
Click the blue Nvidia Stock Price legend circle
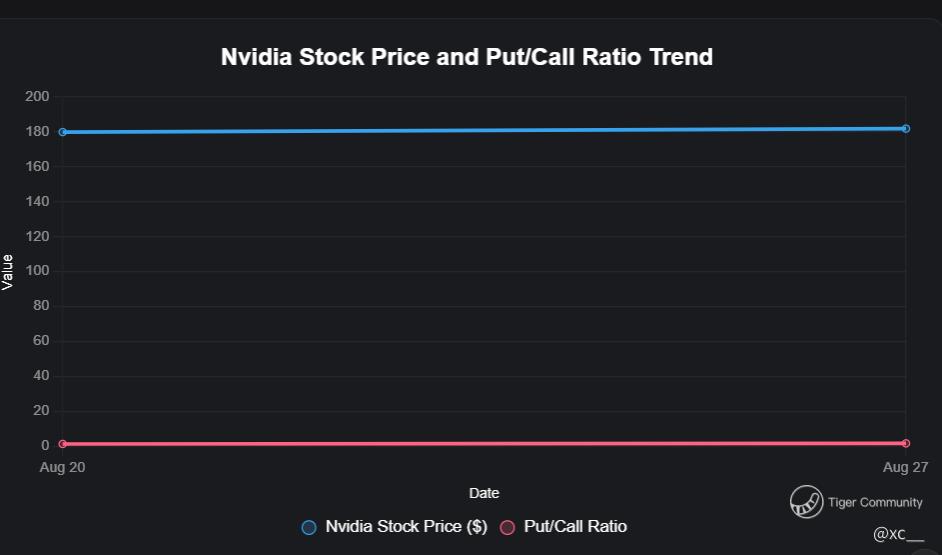click(x=309, y=527)
